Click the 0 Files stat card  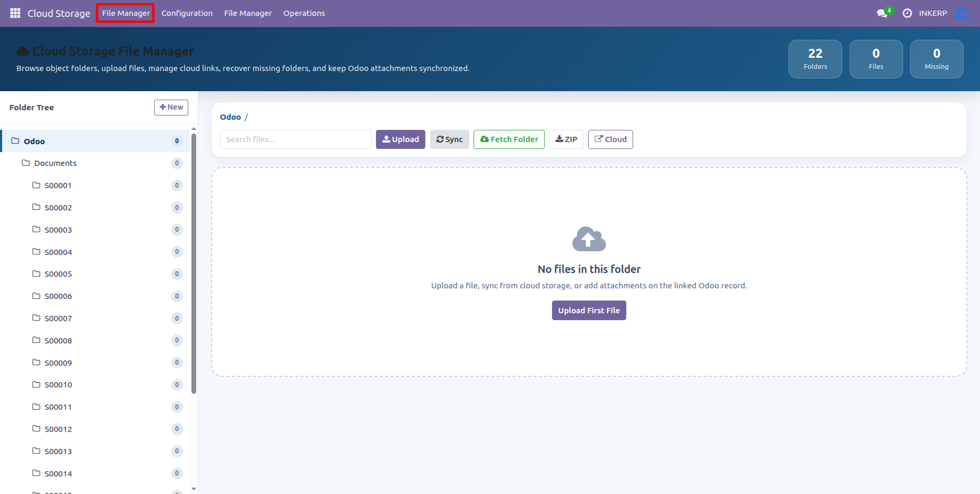(x=876, y=59)
